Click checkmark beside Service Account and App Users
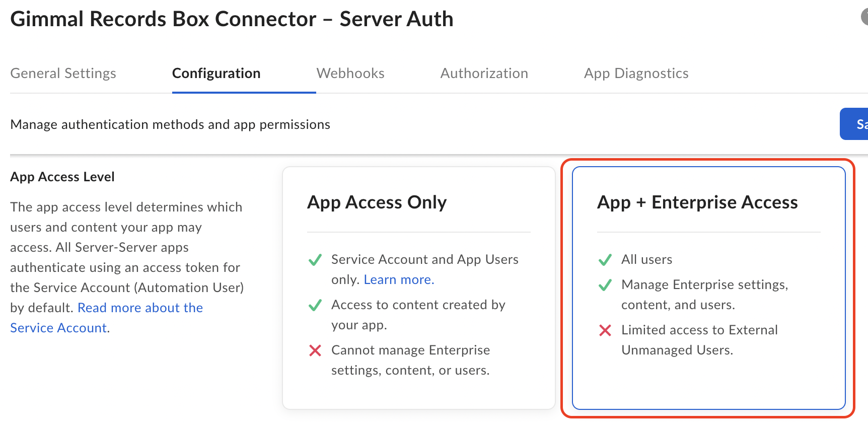 [x=315, y=260]
